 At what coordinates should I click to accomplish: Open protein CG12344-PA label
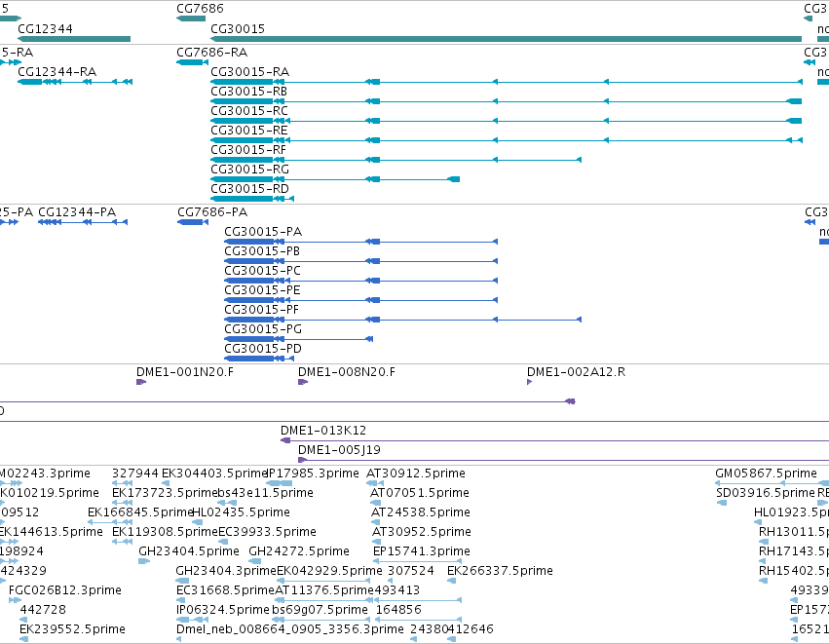pyautogui.click(x=77, y=212)
